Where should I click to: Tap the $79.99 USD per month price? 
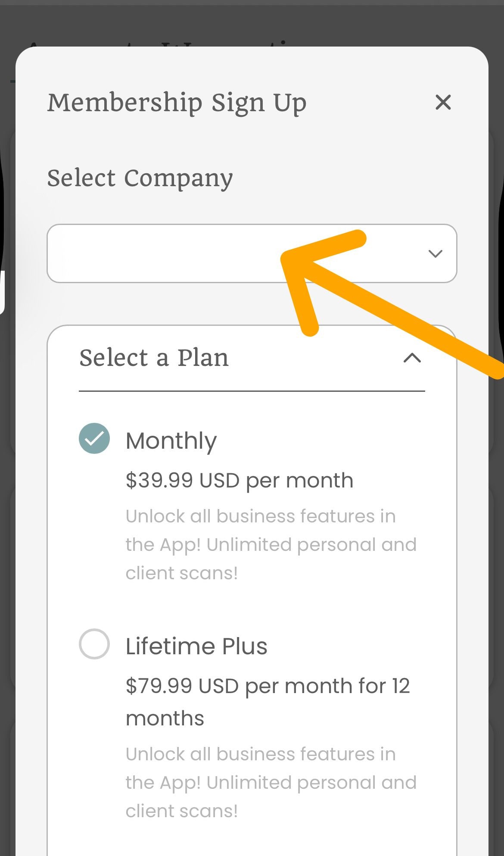[x=267, y=686]
